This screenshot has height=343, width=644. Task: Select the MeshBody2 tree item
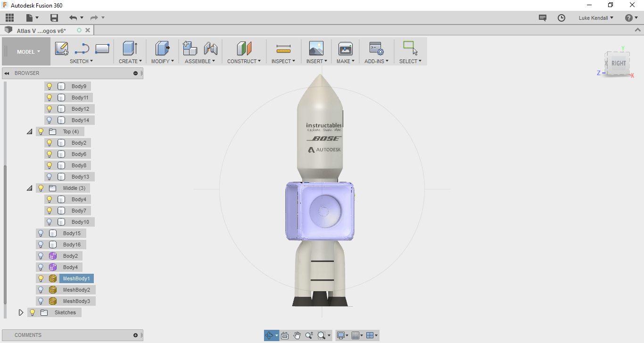tap(76, 290)
